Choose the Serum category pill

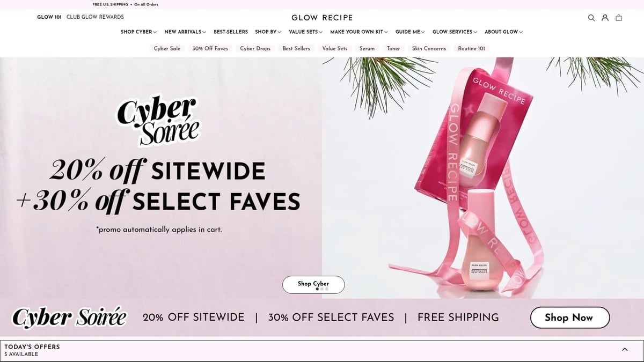367,48
